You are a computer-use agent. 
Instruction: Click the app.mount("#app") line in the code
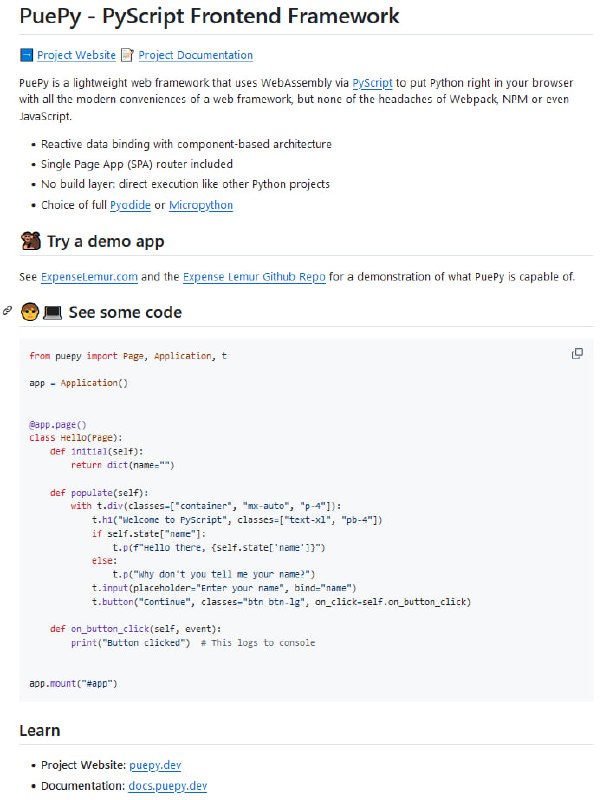pyautogui.click(x=74, y=684)
